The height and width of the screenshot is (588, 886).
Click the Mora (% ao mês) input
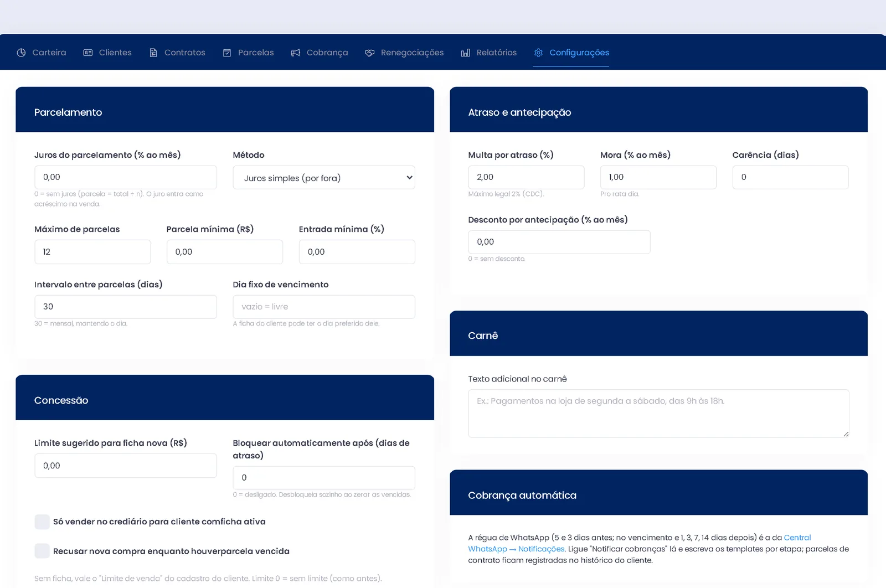click(658, 177)
